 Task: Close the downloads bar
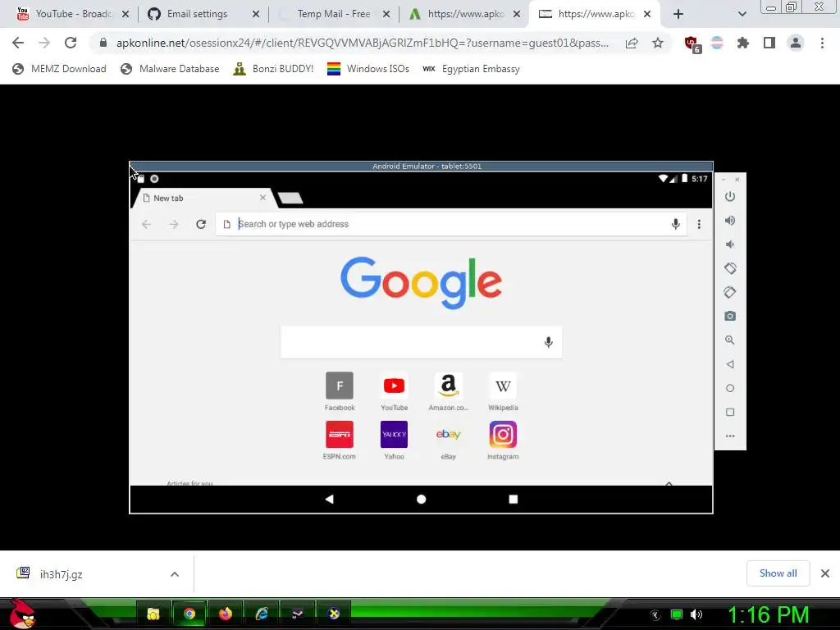(x=825, y=573)
